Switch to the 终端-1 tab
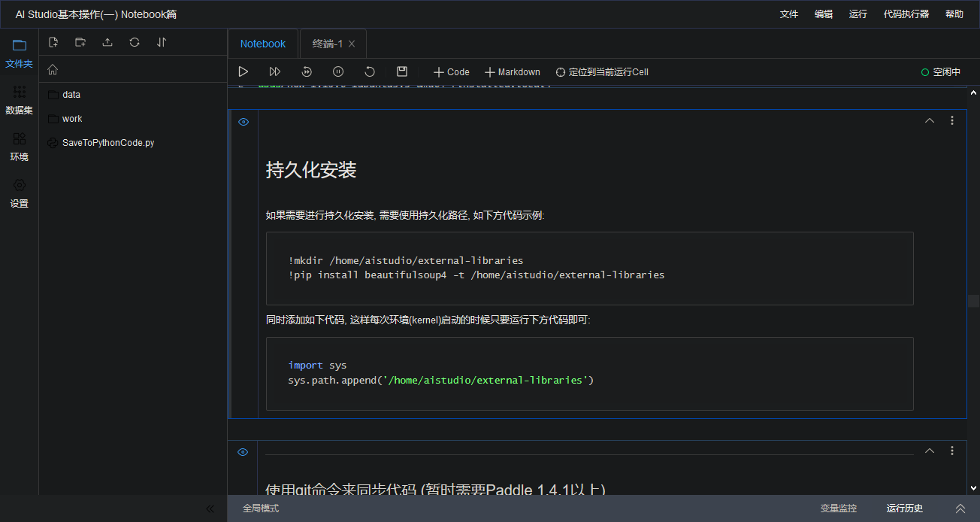 pyautogui.click(x=328, y=44)
